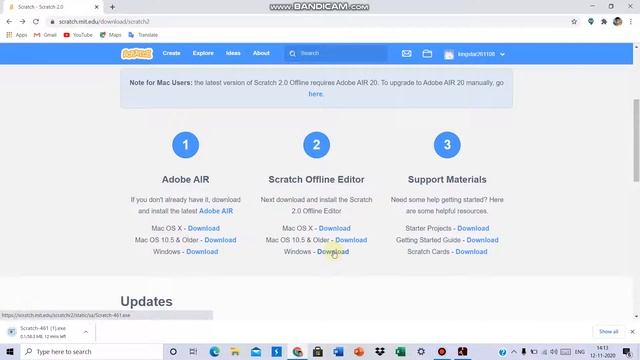Open PowerPoint from taskbar
The image size is (640, 360).
pos(359,351)
